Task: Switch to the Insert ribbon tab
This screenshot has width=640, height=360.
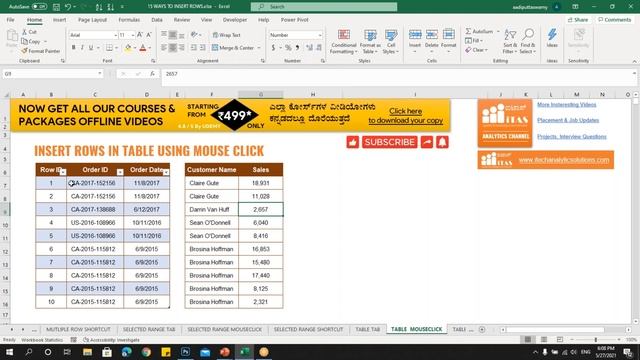Action: pos(59,20)
